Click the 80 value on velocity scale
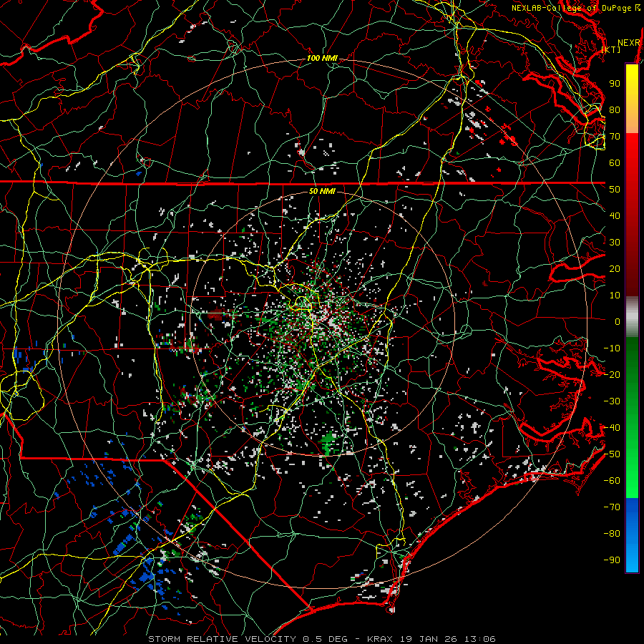644x644 pixels. click(615, 110)
